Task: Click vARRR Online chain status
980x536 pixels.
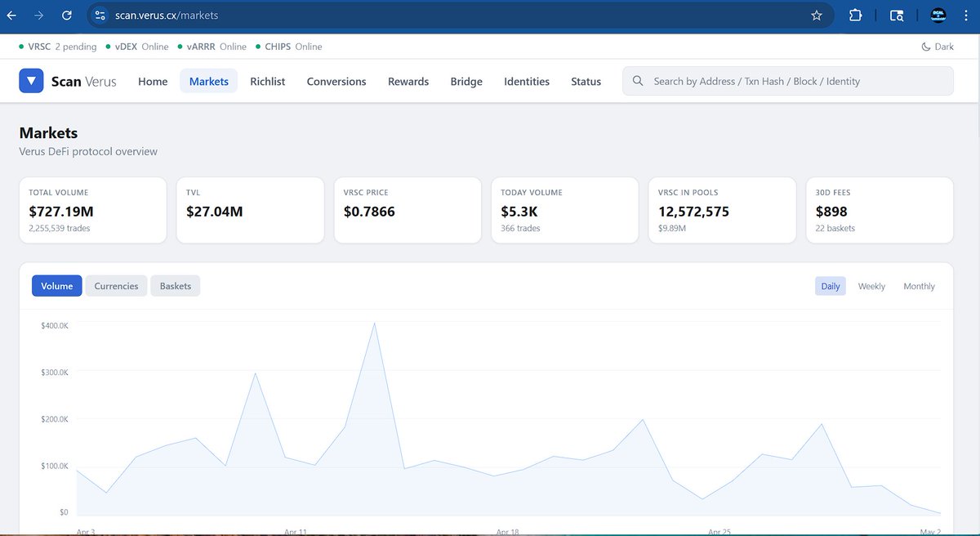Action: pos(212,47)
